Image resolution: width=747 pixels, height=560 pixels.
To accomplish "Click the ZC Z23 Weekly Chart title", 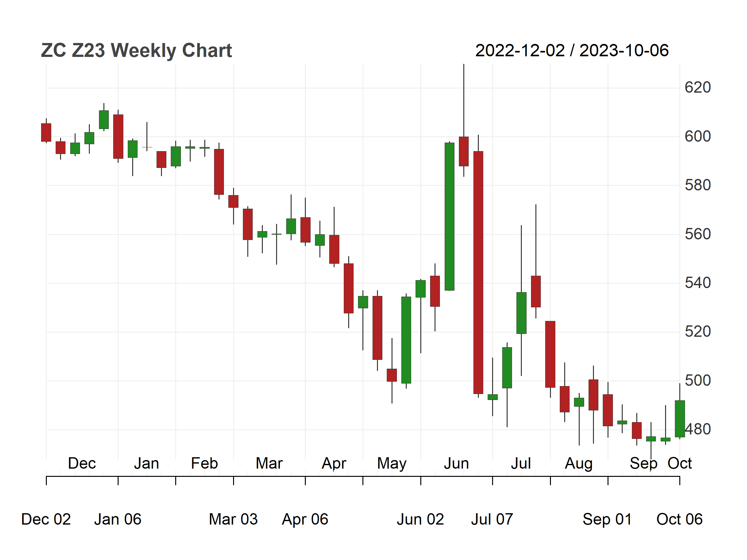I will pyautogui.click(x=136, y=51).
